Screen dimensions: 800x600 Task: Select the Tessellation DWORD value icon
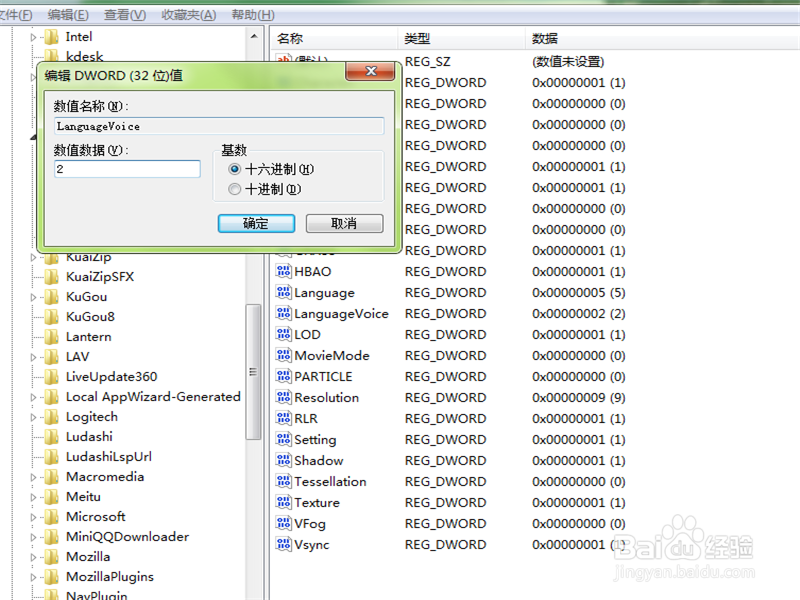287,481
